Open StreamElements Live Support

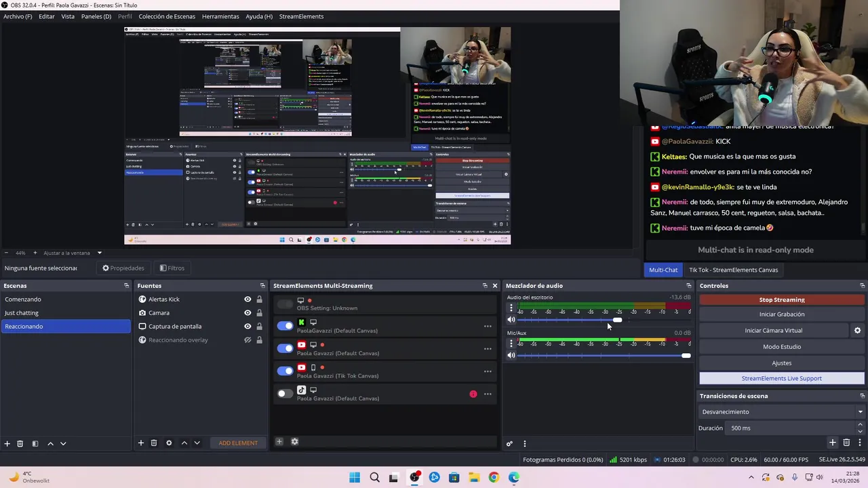pos(782,379)
